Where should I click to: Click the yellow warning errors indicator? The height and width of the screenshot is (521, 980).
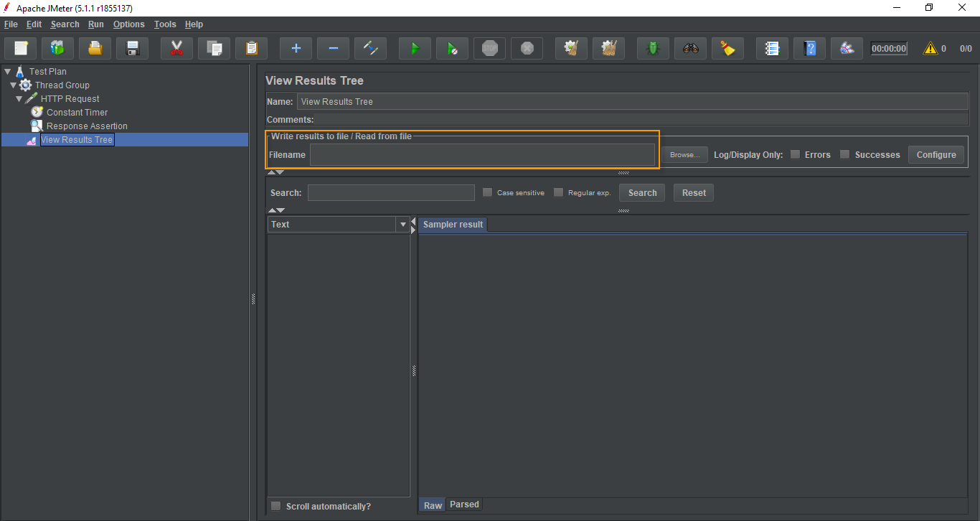coord(930,49)
